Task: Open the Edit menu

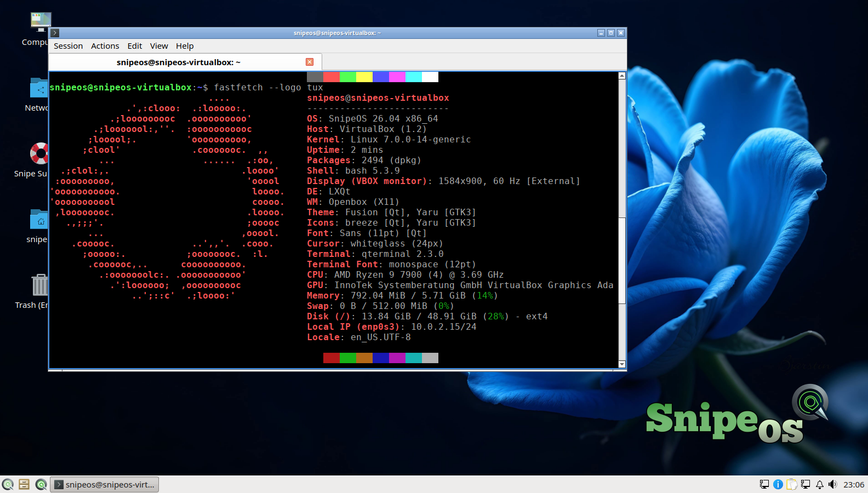Action: 135,46
